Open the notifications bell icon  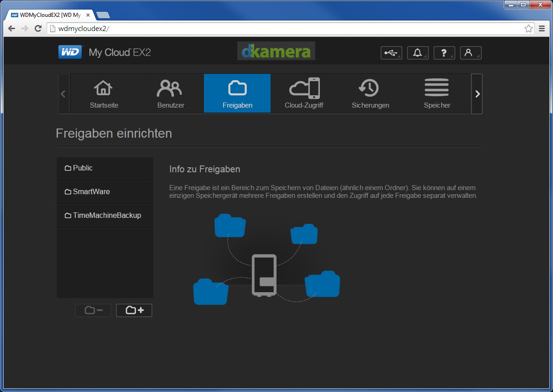click(417, 53)
